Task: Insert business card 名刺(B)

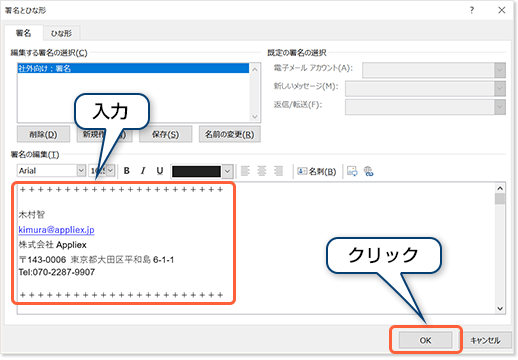Action: [x=317, y=171]
